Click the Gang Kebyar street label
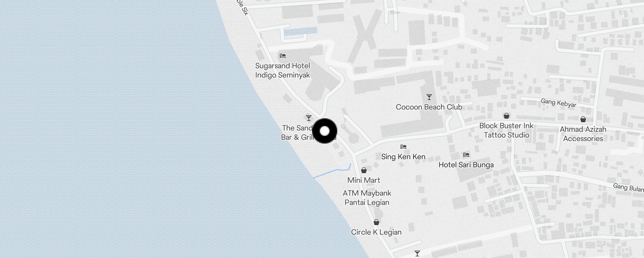The image size is (644, 258). click(x=558, y=103)
